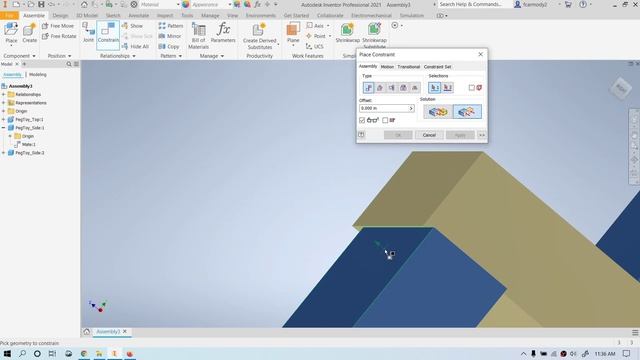Viewport: 640px width, 360px height.
Task: Open the Joint tool
Action: [x=88, y=33]
